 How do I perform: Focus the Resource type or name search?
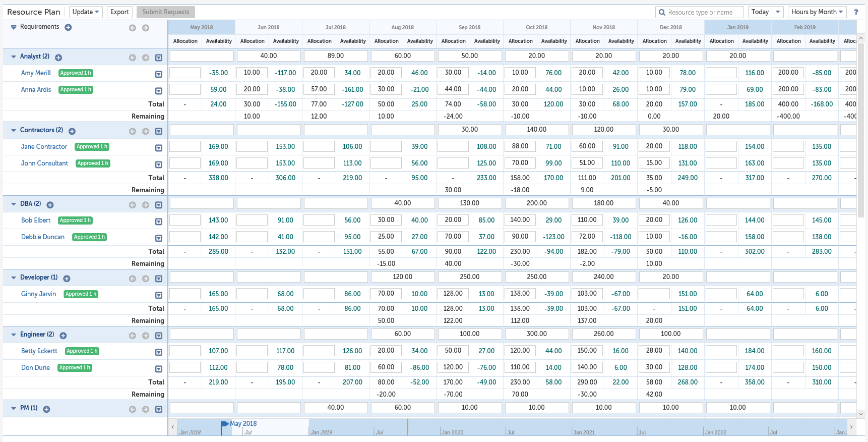point(700,12)
